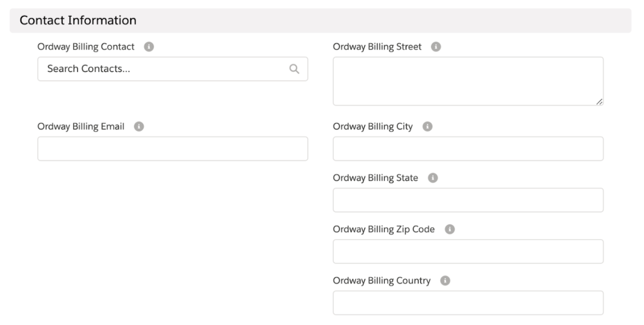
Task: Click the Ordway Billing Email label
Action: (x=81, y=127)
